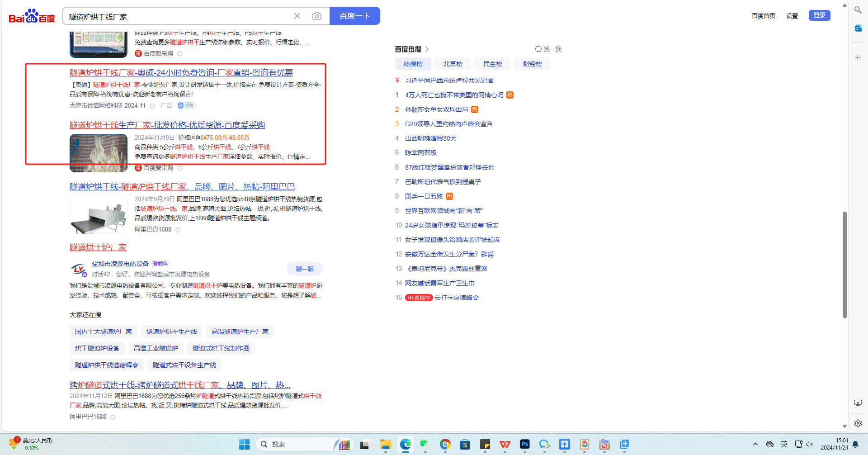Click the plus icon in the Edge sidebar
The height and width of the screenshot is (455, 868).
tap(858, 57)
